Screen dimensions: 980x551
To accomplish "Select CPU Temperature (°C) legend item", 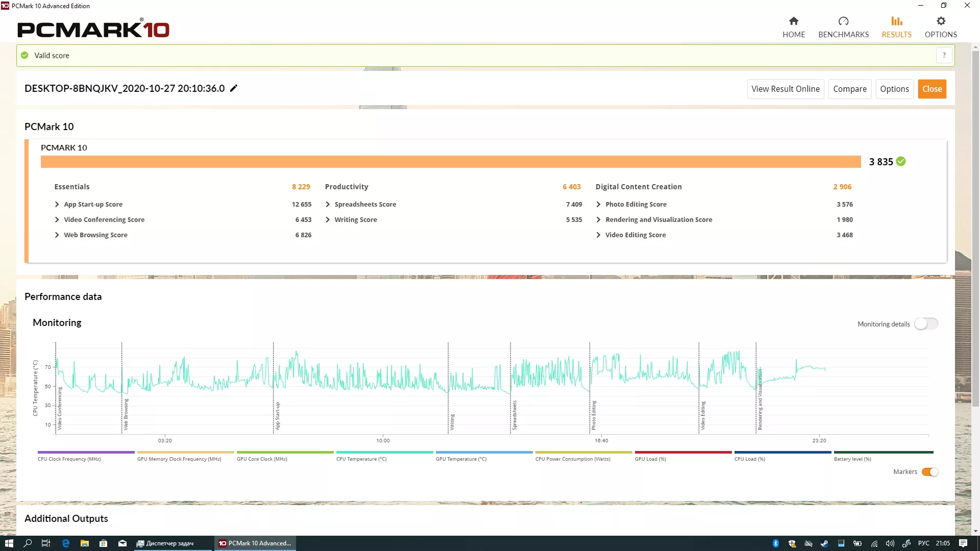I will pyautogui.click(x=385, y=456).
